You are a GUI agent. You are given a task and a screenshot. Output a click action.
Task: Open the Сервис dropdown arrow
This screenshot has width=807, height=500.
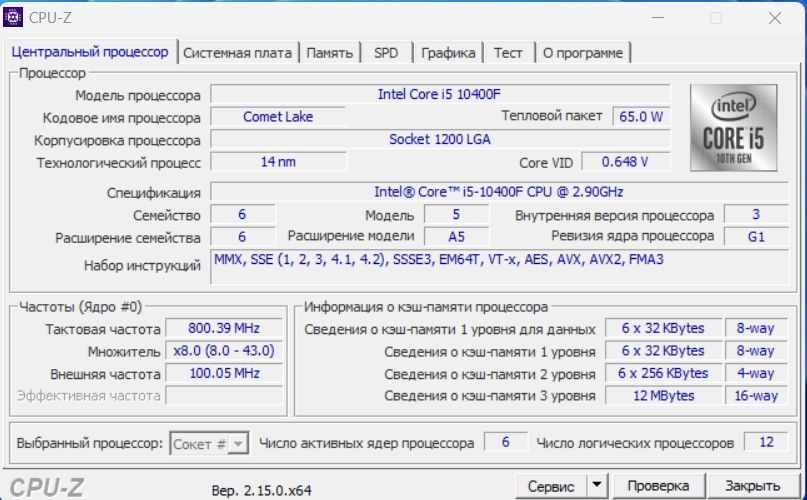(597, 485)
